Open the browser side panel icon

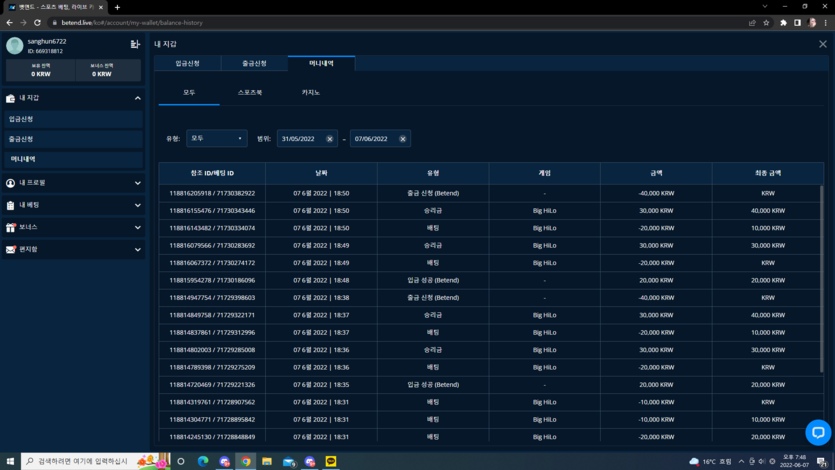tap(797, 23)
